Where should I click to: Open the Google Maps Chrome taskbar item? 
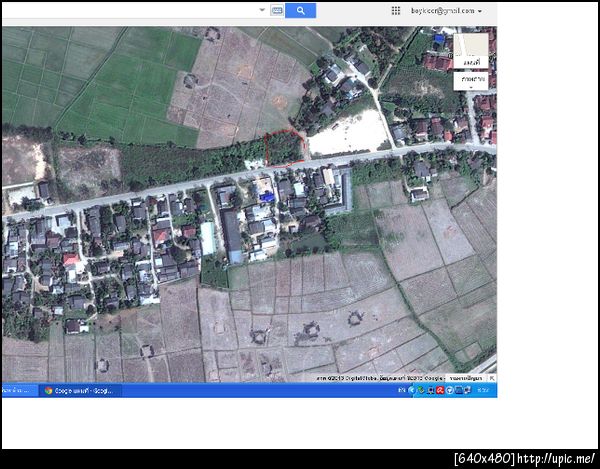[x=80, y=391]
